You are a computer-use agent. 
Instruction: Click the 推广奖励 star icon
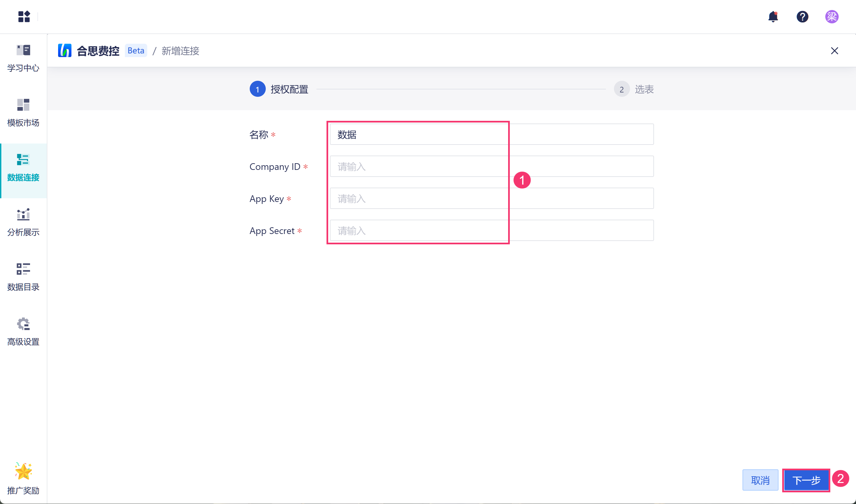tap(23, 471)
